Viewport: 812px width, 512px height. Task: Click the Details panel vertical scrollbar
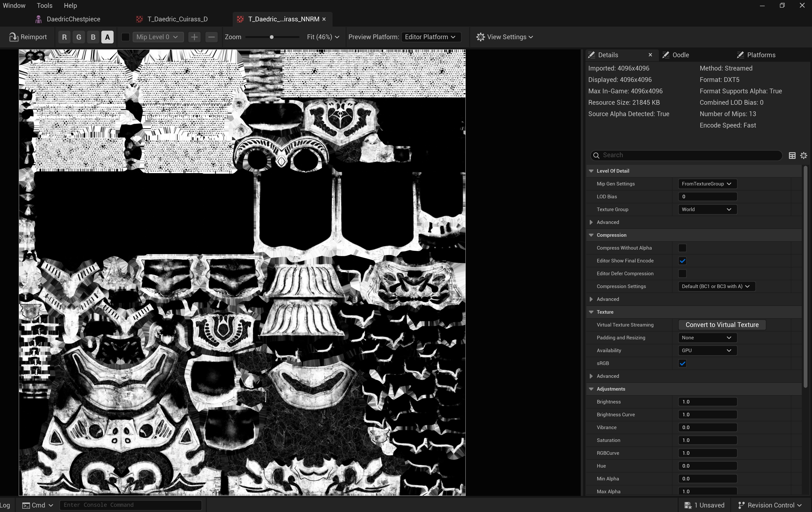point(805,276)
